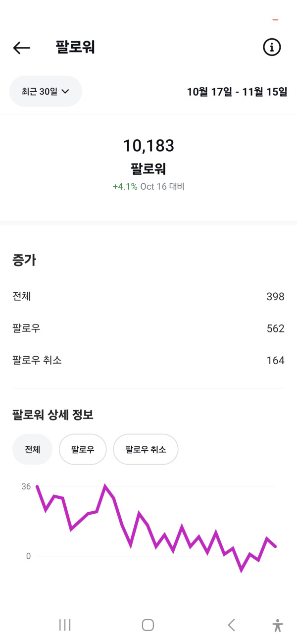Expand the 최근 30일 period dropdown
Image resolution: width=297 pixels, height=644 pixels.
pos(46,91)
